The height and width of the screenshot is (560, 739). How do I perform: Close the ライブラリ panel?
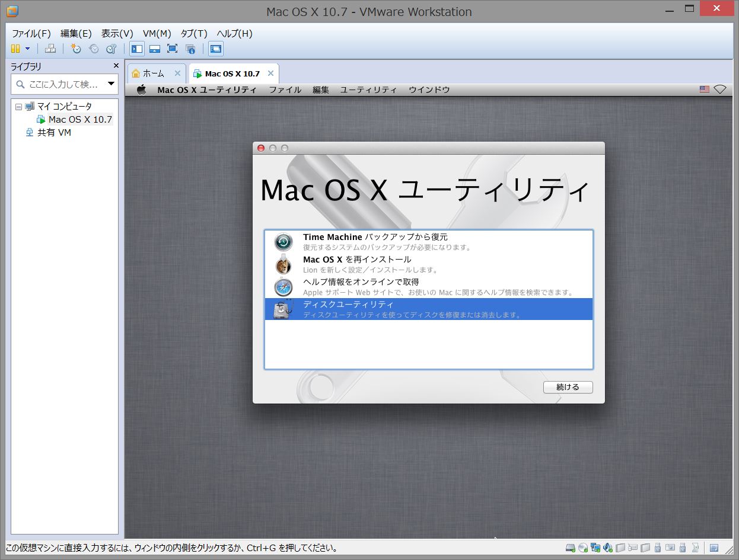tap(116, 66)
